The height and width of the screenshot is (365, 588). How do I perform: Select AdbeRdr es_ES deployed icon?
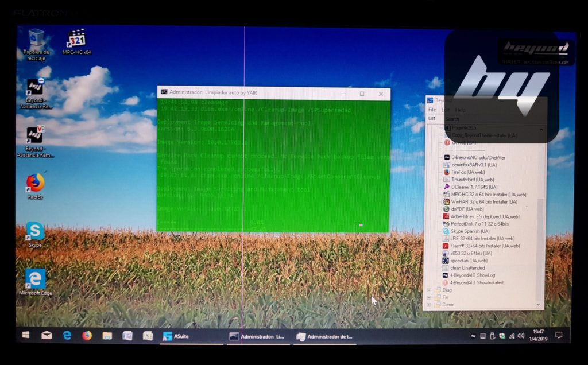click(x=446, y=216)
